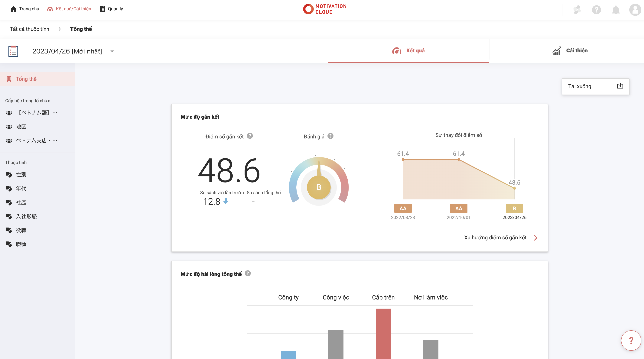Click the integrations icon in top bar
Viewport: 644px width, 359px height.
(x=577, y=10)
